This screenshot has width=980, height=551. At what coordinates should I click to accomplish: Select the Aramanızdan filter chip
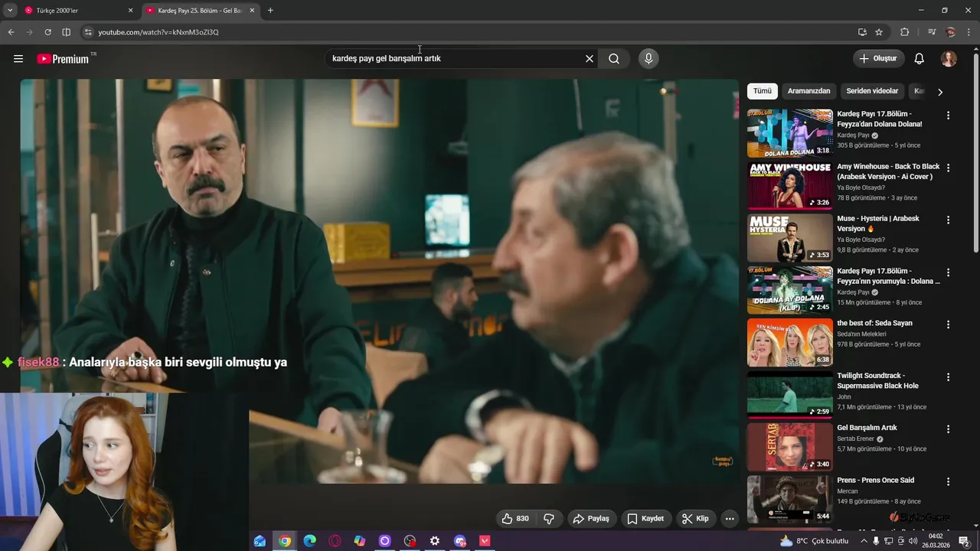pyautogui.click(x=809, y=91)
